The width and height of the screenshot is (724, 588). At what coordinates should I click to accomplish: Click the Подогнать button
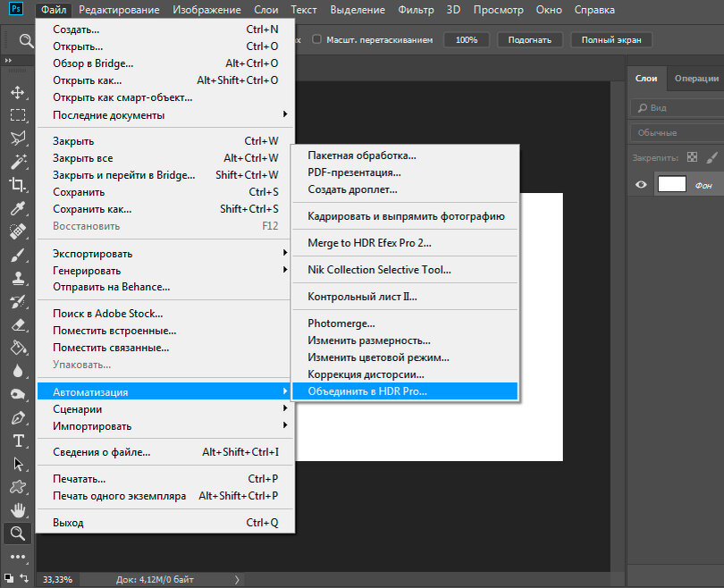tap(530, 40)
